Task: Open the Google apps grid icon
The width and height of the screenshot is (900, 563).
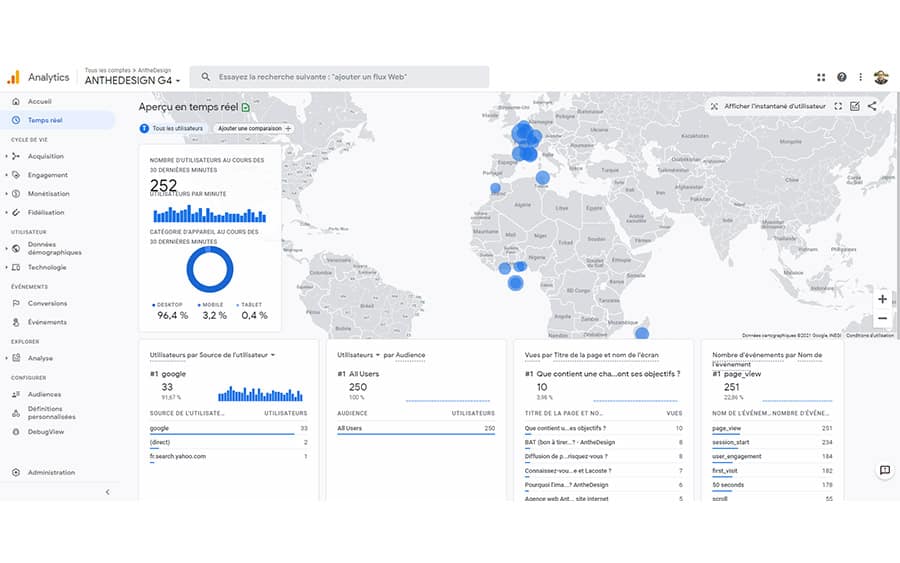Action: (x=821, y=77)
